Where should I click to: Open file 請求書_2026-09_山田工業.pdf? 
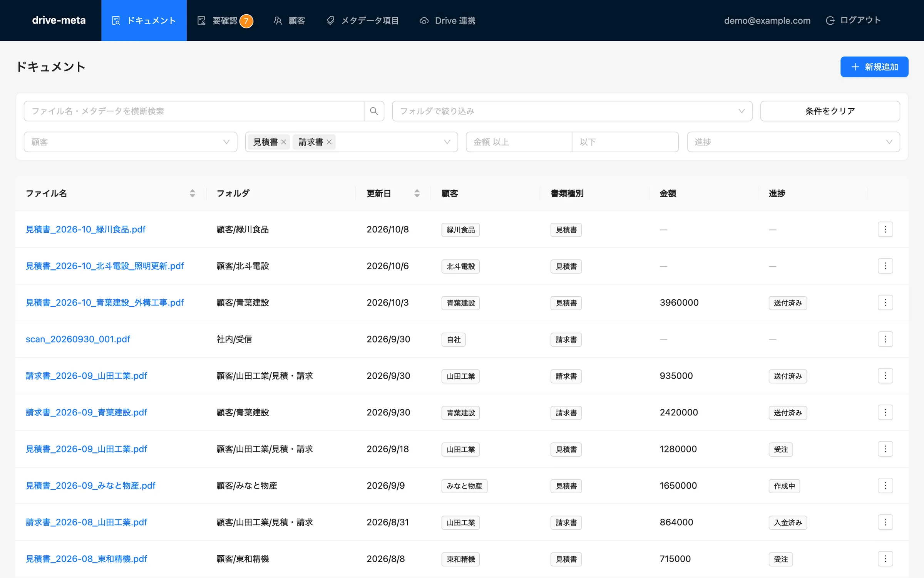pos(86,376)
